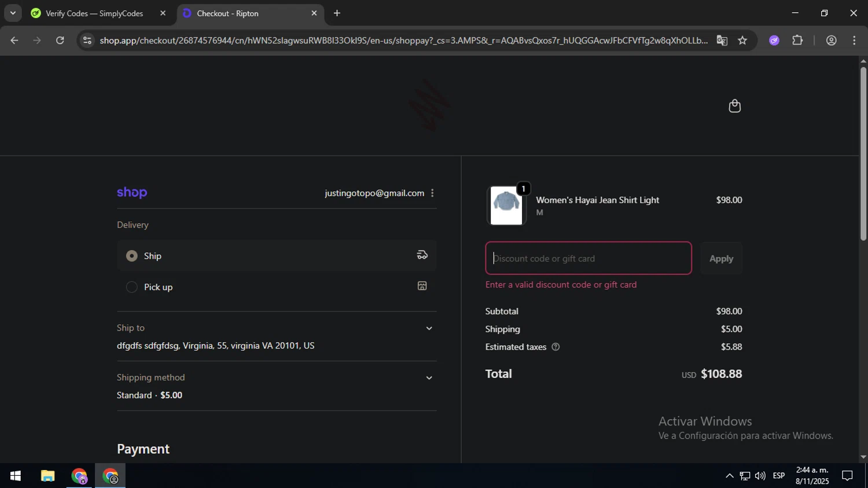Click the Women's Hayai Jean Shirt Light title
The image size is (868, 488).
point(598,200)
